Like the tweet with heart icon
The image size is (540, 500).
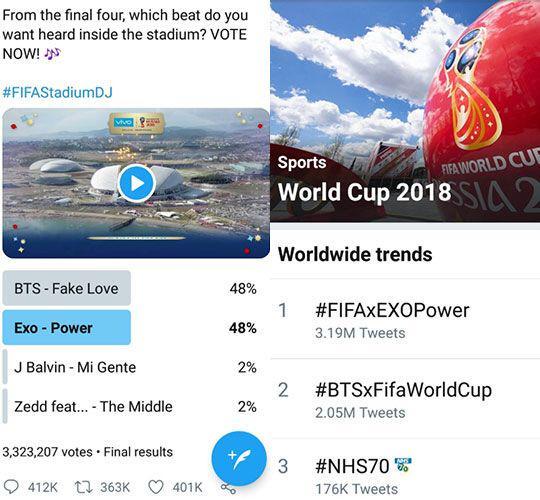click(x=156, y=487)
